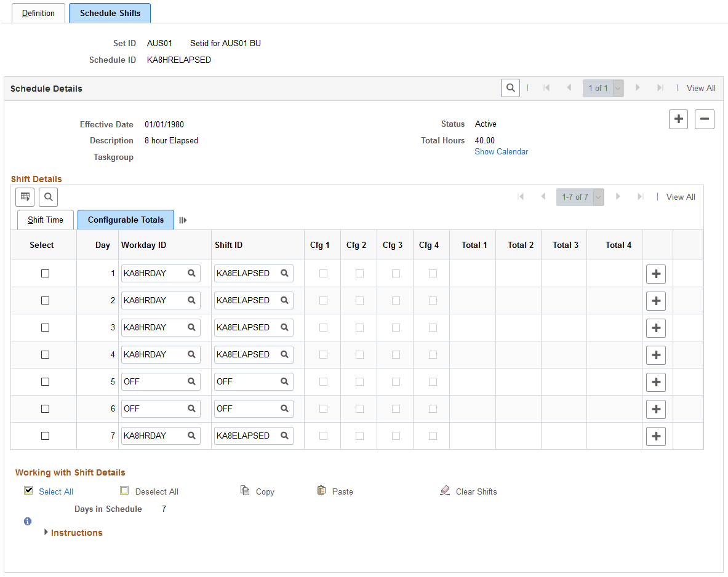Click the Show All Columns icon beside Configurable Totals
Viewport: 728px width, 577px height.
183,220
